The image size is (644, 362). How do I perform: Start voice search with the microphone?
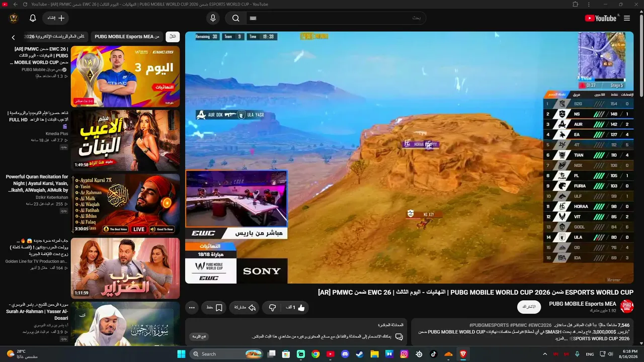tap(213, 18)
